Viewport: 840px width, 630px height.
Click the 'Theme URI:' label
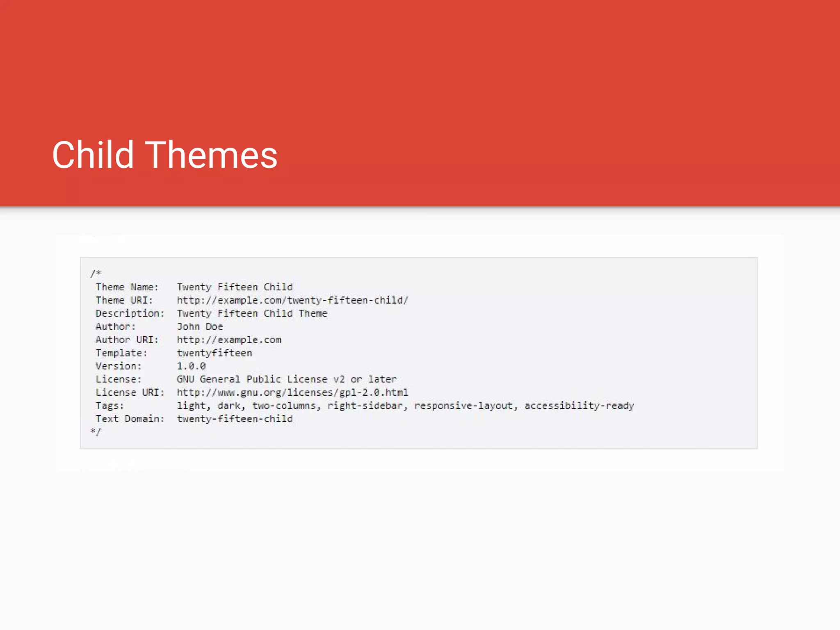tap(124, 300)
